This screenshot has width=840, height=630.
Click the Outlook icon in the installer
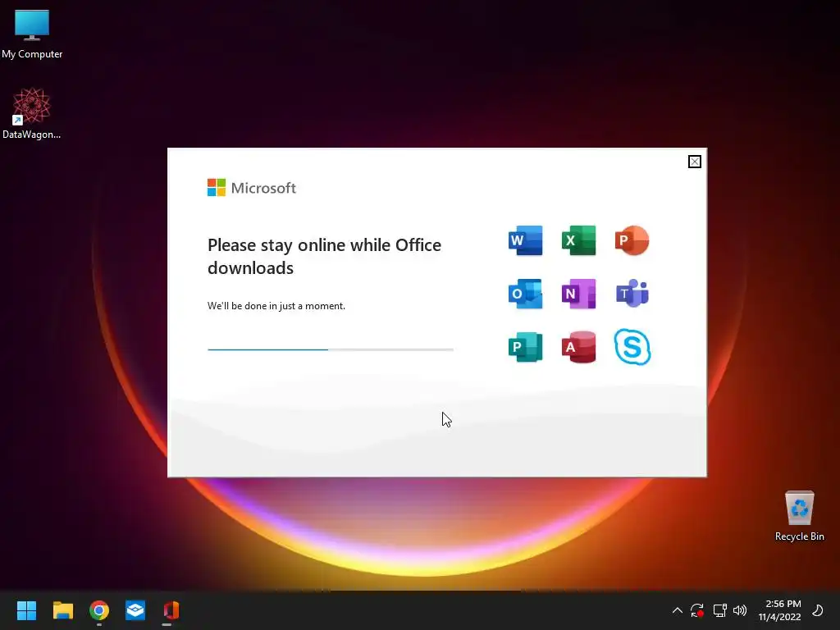[x=525, y=294]
